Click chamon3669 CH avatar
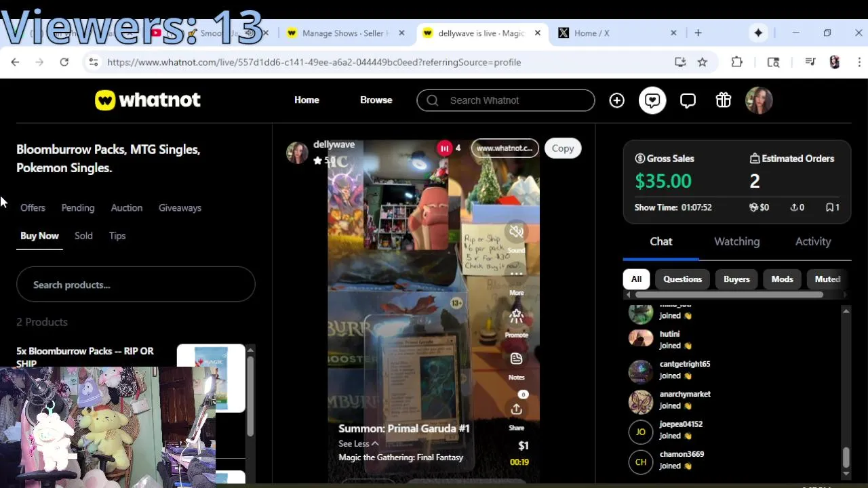Image resolution: width=868 pixels, height=488 pixels. click(x=641, y=462)
